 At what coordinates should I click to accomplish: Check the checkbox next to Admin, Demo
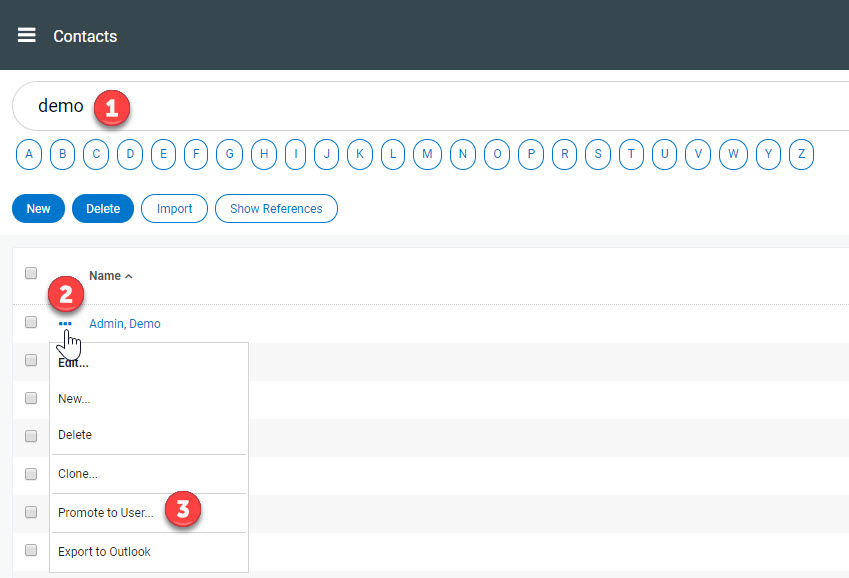(30, 322)
